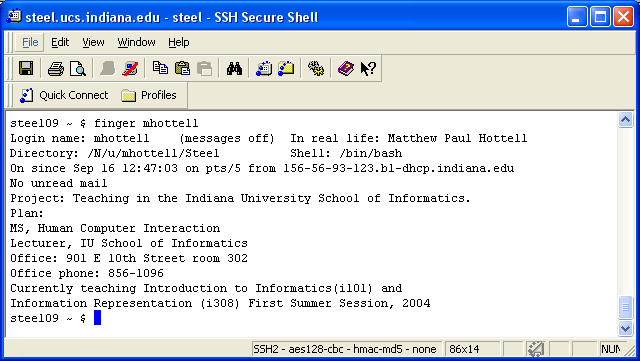
Task: Click the SSH app icon in title bar
Action: pos(14,17)
